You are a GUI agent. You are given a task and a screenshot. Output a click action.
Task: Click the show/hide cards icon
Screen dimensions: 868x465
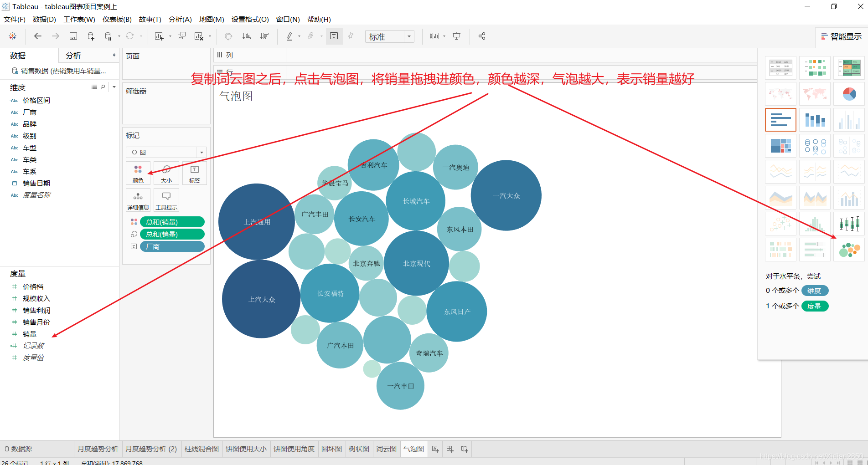pyautogui.click(x=434, y=36)
